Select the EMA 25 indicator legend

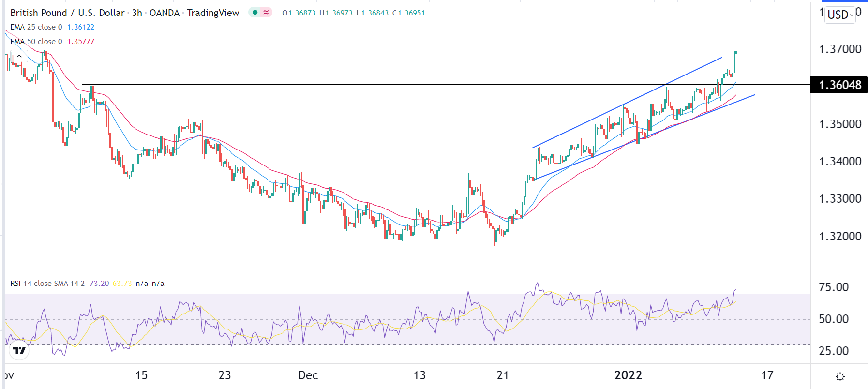[x=36, y=27]
